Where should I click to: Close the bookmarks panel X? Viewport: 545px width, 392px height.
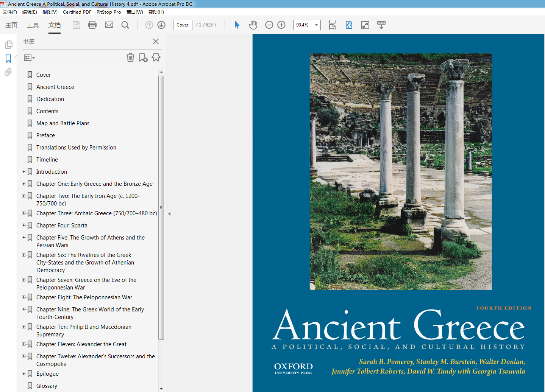click(x=156, y=42)
